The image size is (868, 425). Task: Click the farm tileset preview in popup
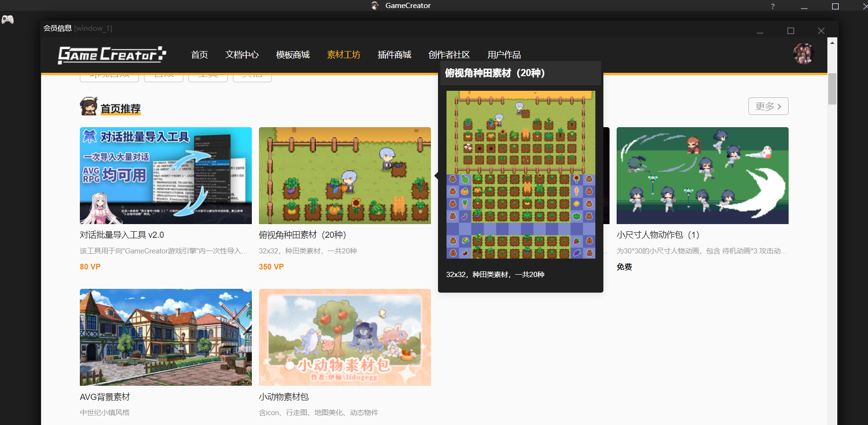(521, 174)
